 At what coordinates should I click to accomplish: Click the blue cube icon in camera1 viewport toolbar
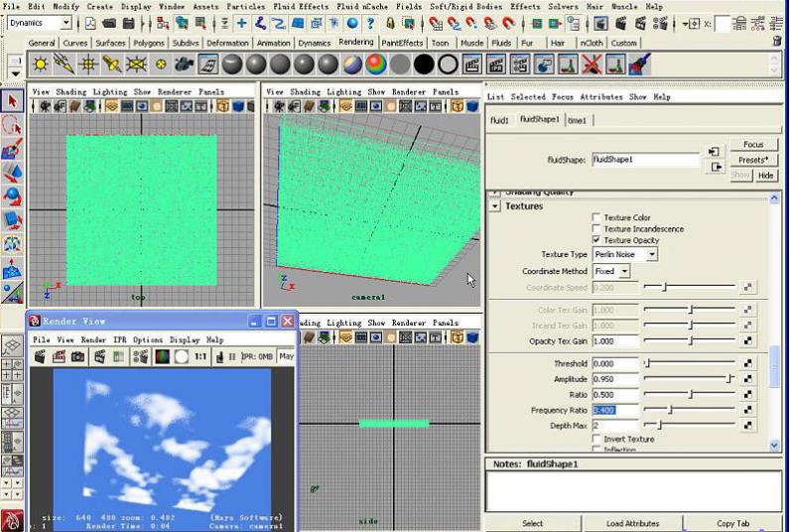tap(472, 106)
